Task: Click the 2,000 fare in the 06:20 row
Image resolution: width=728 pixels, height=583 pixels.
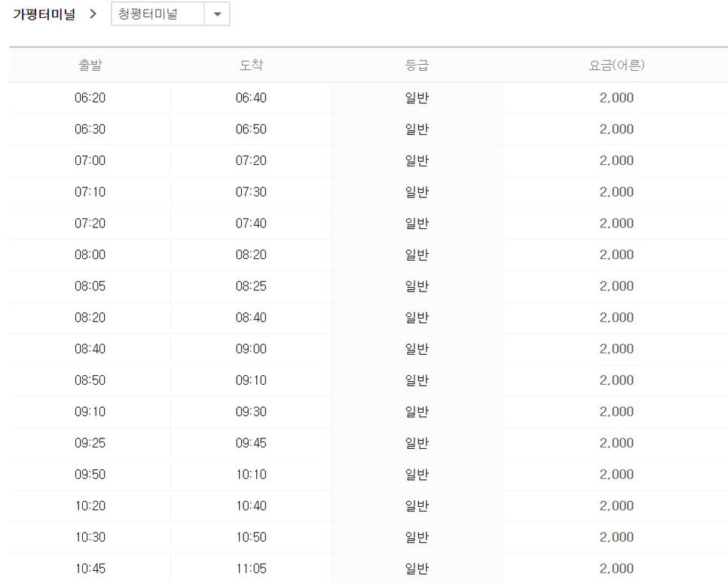Action: 616,98
